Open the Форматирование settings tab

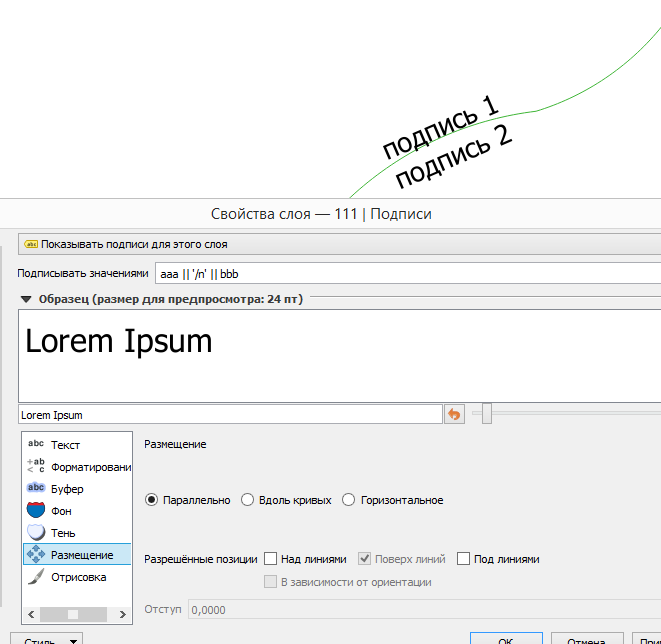tap(78, 467)
